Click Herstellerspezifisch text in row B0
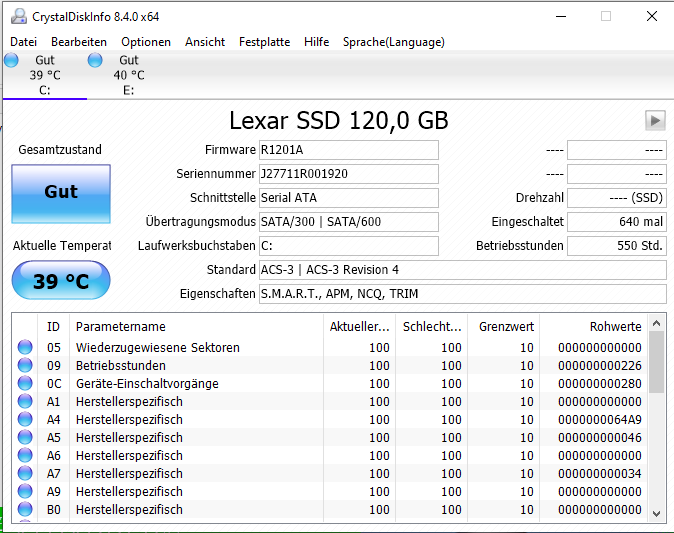 [x=129, y=510]
